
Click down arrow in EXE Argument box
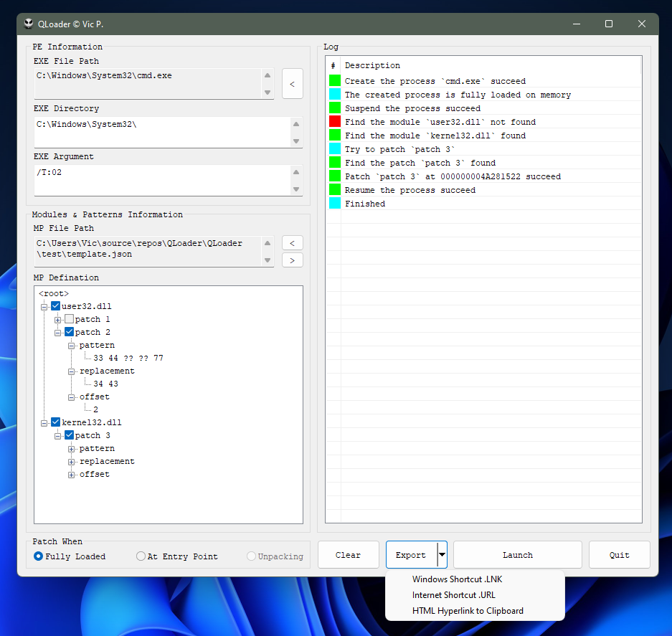[295, 189]
